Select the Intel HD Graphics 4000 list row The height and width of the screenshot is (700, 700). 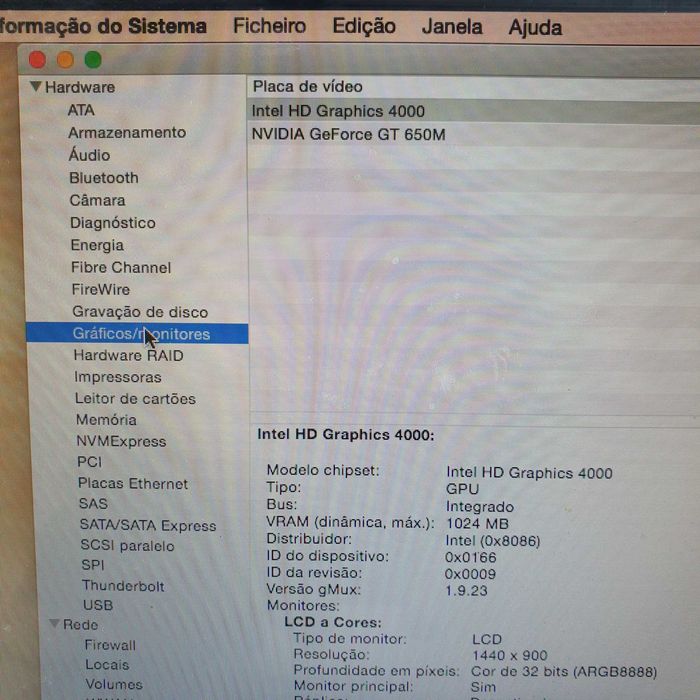point(473,111)
